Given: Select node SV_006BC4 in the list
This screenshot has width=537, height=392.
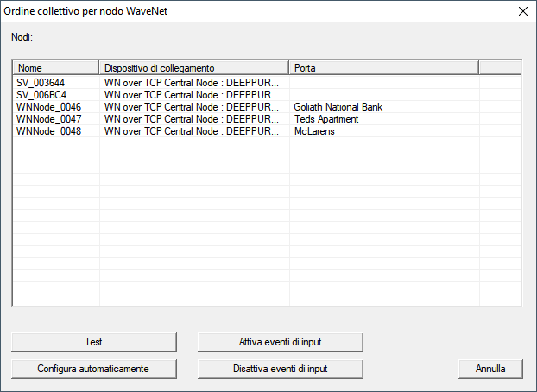Looking at the screenshot, I should 41,95.
